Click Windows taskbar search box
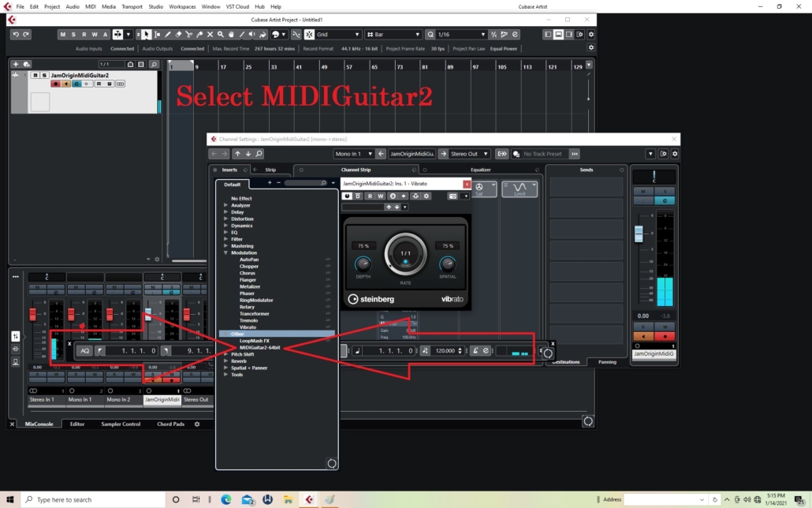 [93, 499]
